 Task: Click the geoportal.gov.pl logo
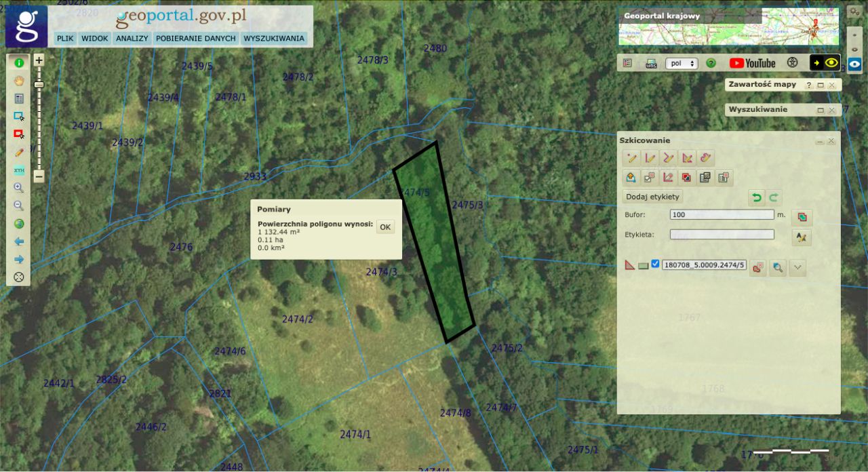(x=180, y=18)
